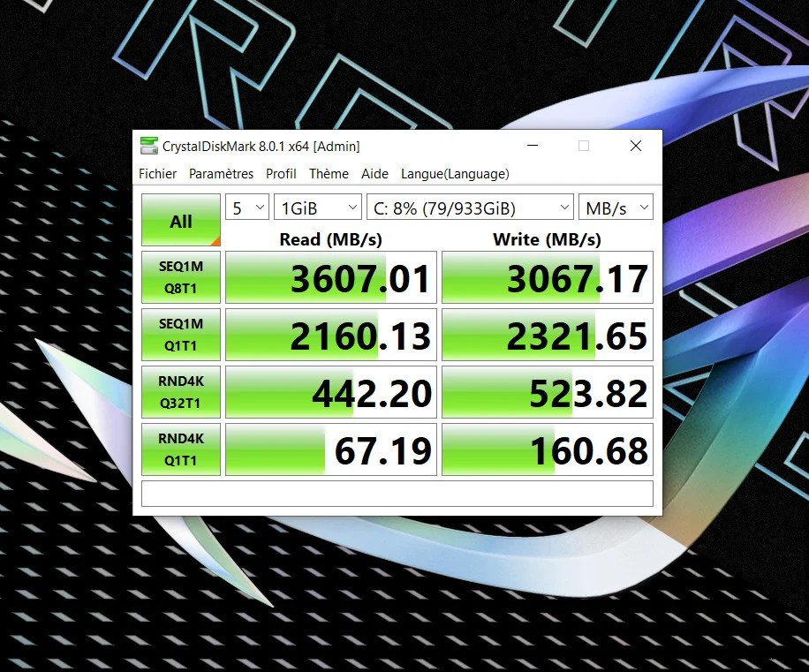Click the 3067.17 sequential write result

pyautogui.click(x=548, y=277)
